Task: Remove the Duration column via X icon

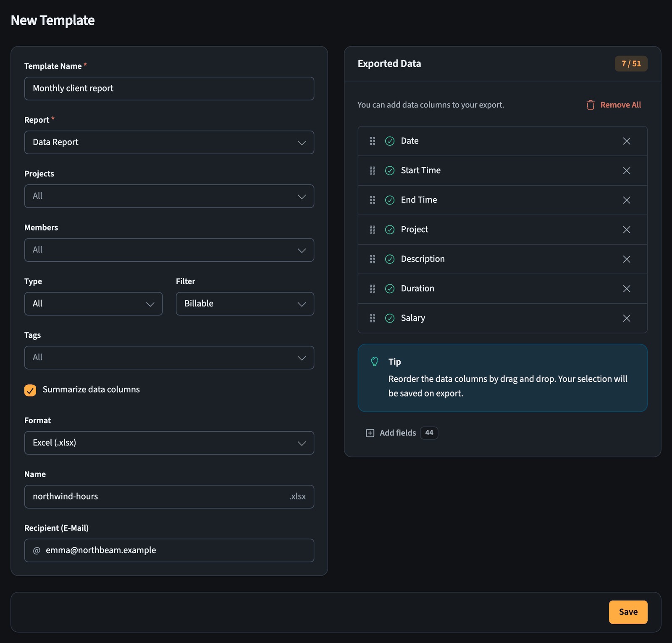Action: click(626, 289)
